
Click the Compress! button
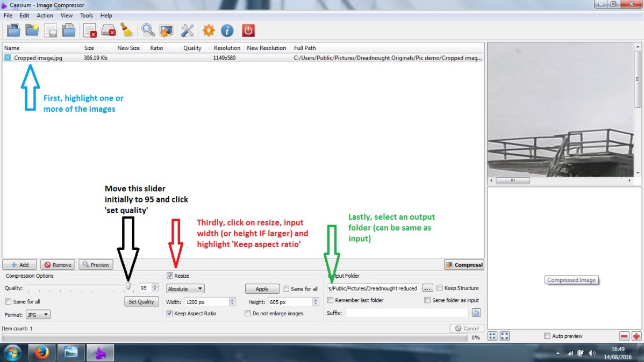tap(464, 265)
